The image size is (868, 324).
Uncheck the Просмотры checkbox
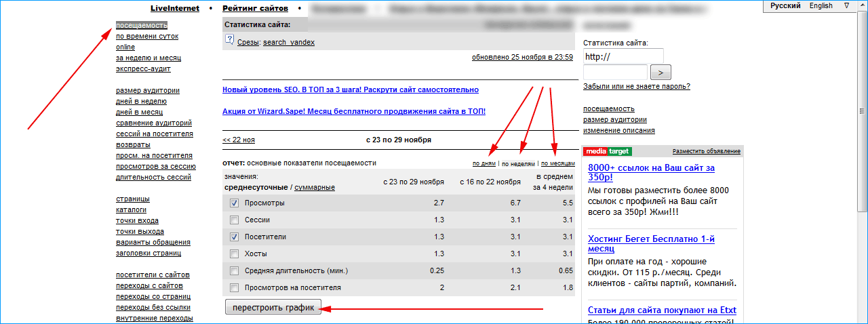[234, 203]
